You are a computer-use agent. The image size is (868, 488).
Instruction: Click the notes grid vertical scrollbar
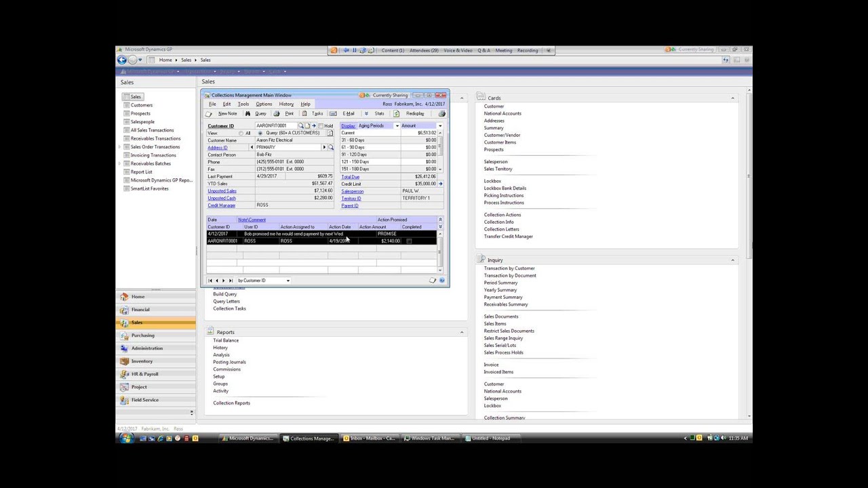coord(440,251)
